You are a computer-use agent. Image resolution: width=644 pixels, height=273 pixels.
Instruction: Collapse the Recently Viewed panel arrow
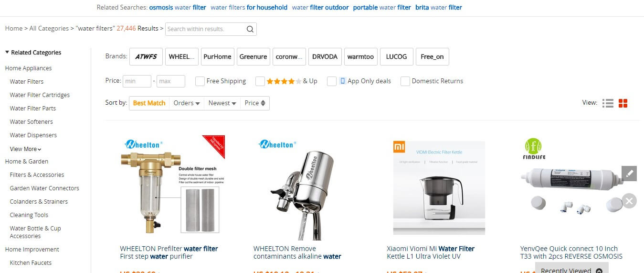(x=599, y=271)
